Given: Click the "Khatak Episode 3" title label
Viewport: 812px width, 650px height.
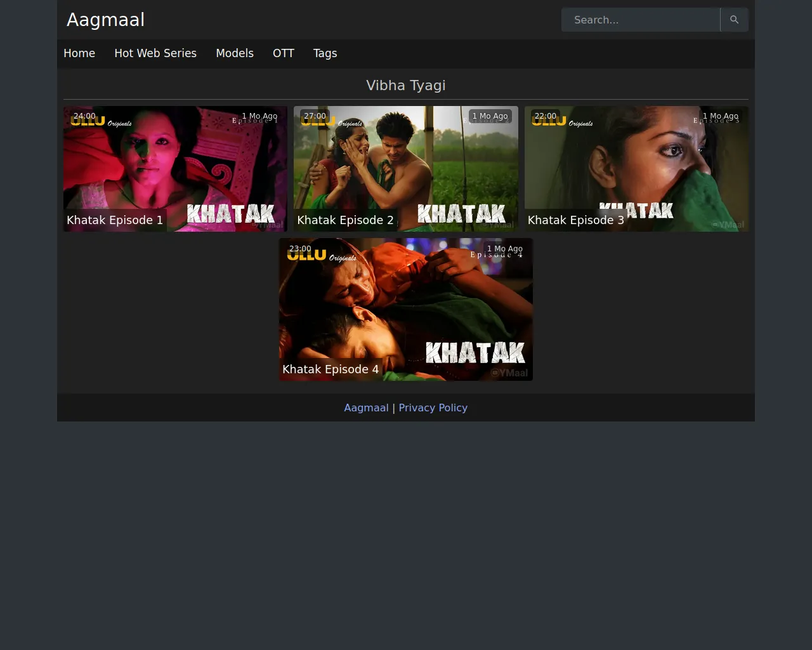Looking at the screenshot, I should click(x=575, y=220).
